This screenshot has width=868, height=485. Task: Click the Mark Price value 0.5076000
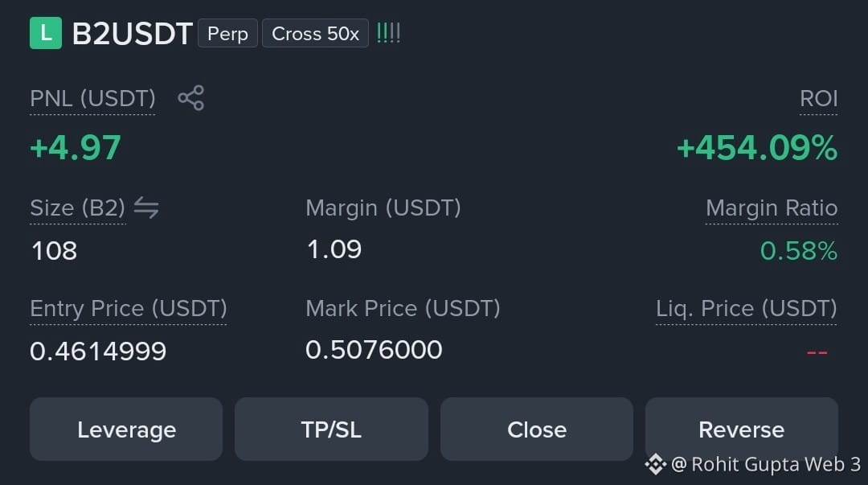[x=374, y=350]
